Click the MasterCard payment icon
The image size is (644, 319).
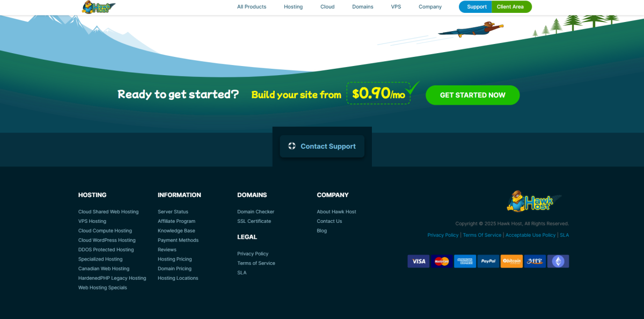442,262
